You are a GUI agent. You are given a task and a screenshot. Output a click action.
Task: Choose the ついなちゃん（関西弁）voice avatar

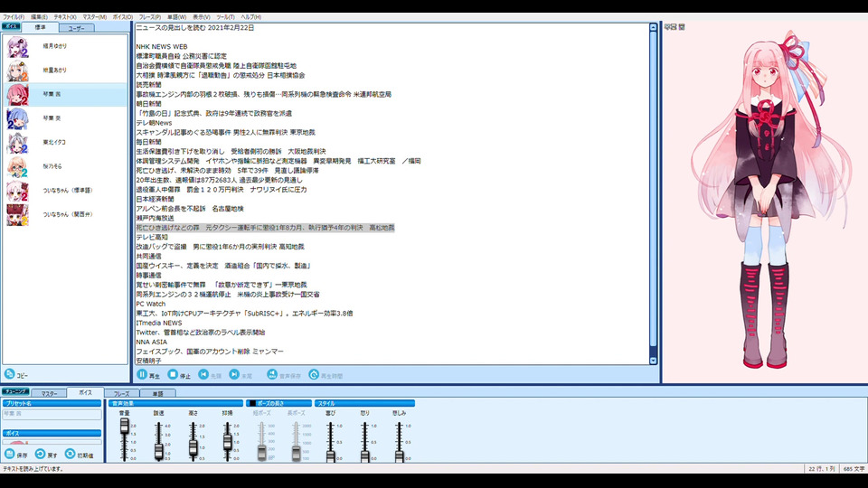pyautogui.click(x=18, y=215)
